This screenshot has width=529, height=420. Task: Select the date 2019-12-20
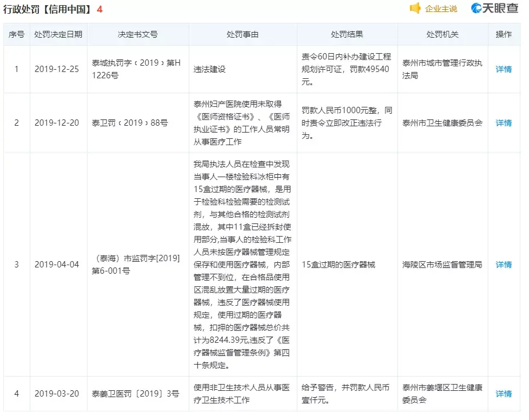[57, 123]
